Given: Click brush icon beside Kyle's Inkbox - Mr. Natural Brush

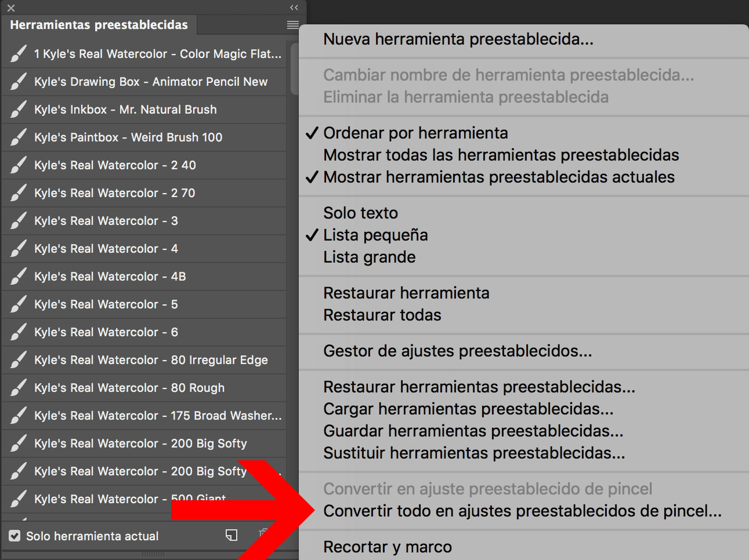Looking at the screenshot, I should (19, 110).
